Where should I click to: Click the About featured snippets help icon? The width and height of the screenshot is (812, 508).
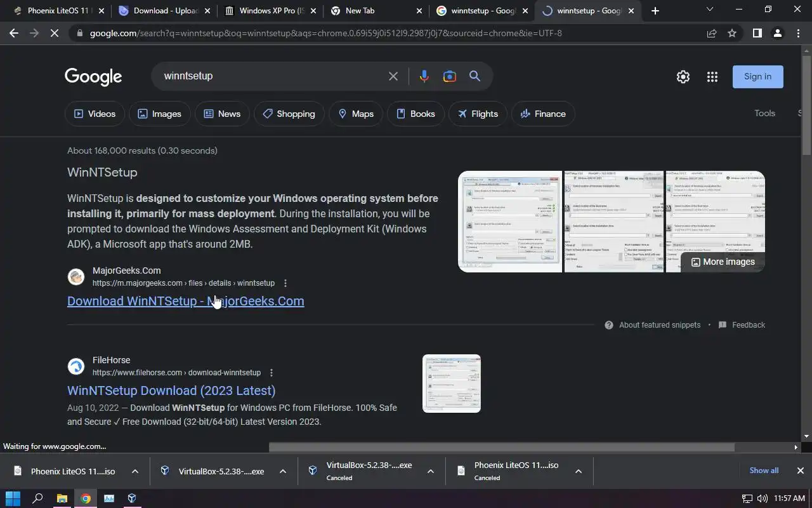click(x=609, y=325)
